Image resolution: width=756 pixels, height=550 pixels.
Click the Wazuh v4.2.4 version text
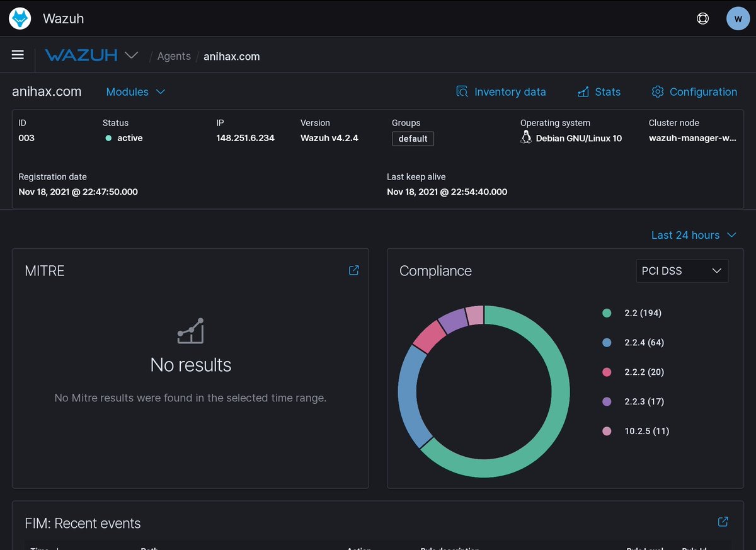tap(329, 138)
